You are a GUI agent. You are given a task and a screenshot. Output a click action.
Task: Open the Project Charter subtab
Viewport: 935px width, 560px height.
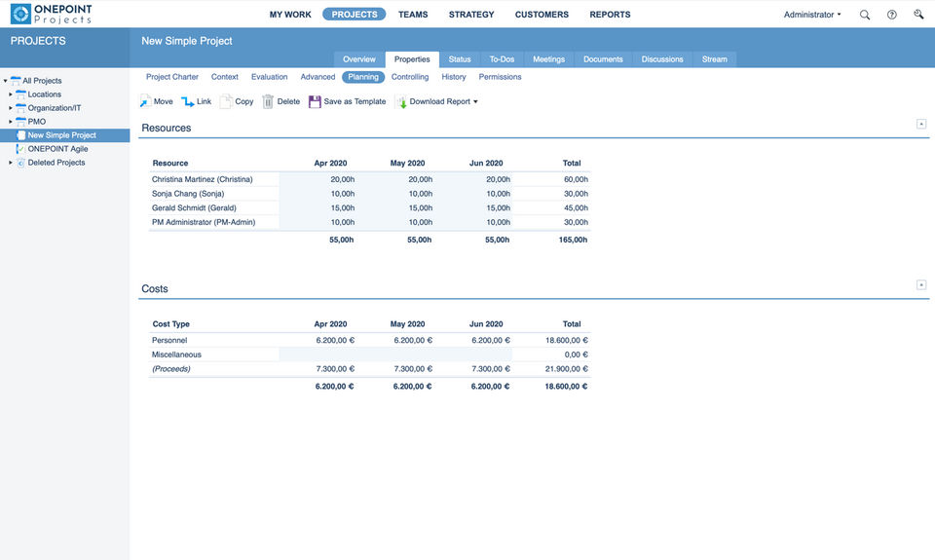coord(172,77)
